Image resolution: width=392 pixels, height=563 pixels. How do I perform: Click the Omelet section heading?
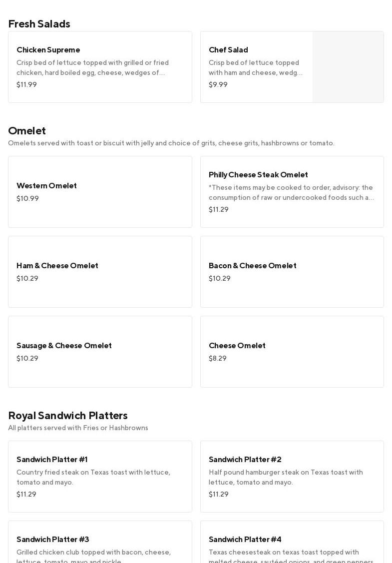coord(27,131)
